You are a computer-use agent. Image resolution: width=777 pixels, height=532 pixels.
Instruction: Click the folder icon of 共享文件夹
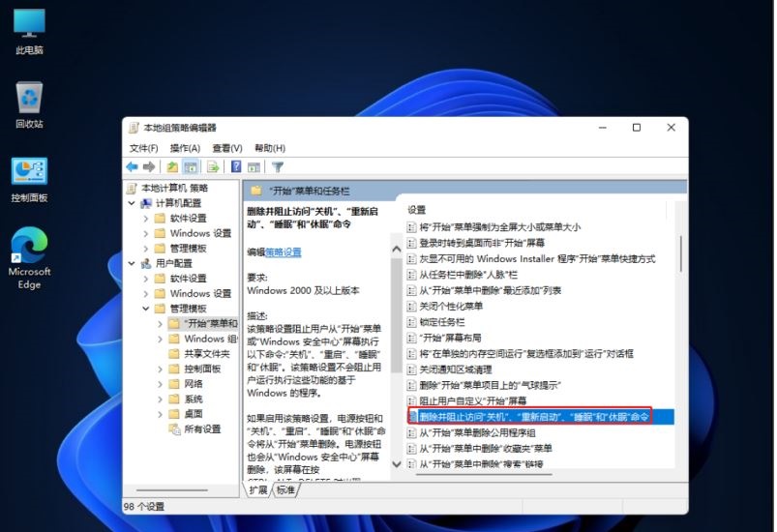[174, 354]
